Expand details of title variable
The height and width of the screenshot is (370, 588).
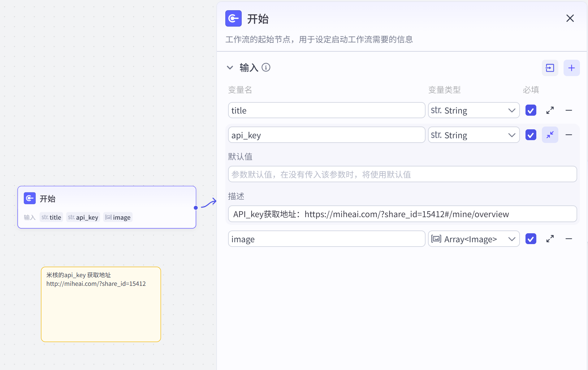[550, 110]
